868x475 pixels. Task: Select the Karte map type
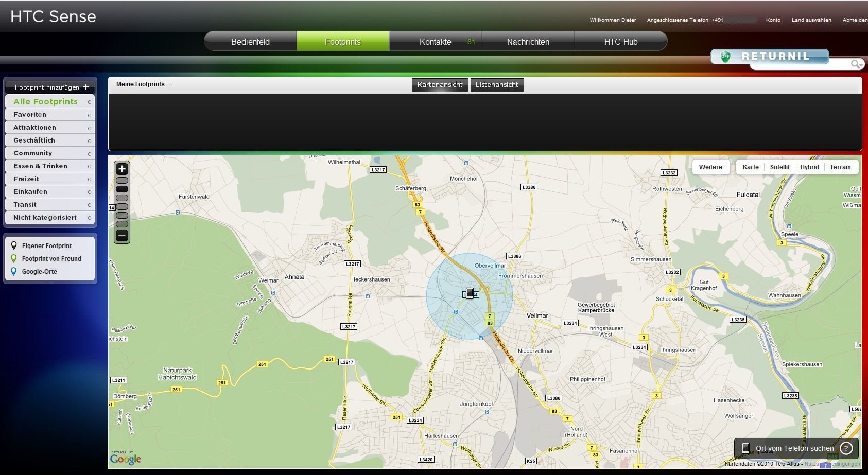point(751,167)
